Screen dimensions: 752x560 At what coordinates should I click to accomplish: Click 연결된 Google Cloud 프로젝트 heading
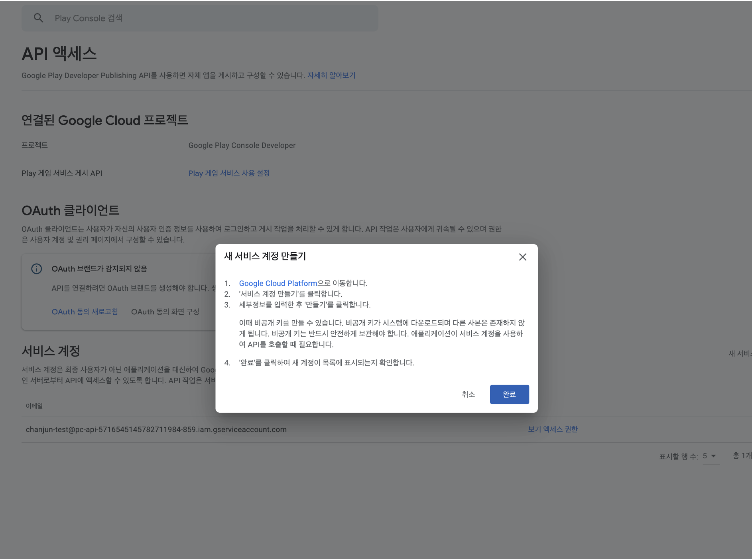coord(104,120)
